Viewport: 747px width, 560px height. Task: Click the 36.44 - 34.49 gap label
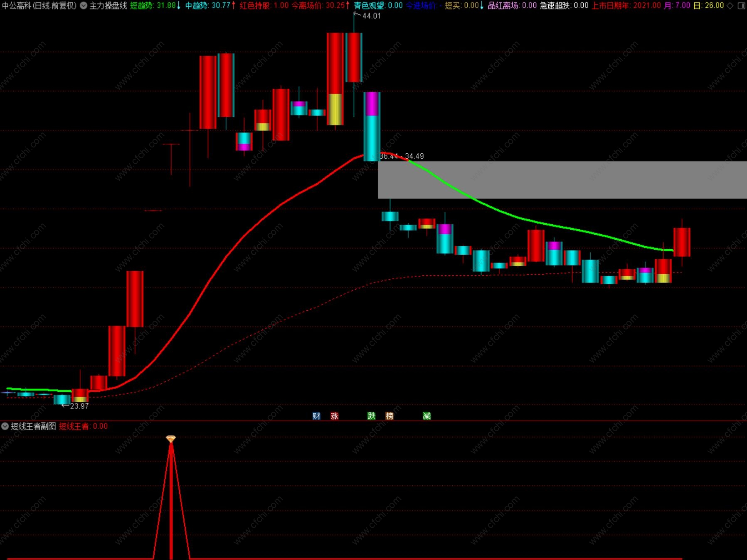tap(402, 156)
